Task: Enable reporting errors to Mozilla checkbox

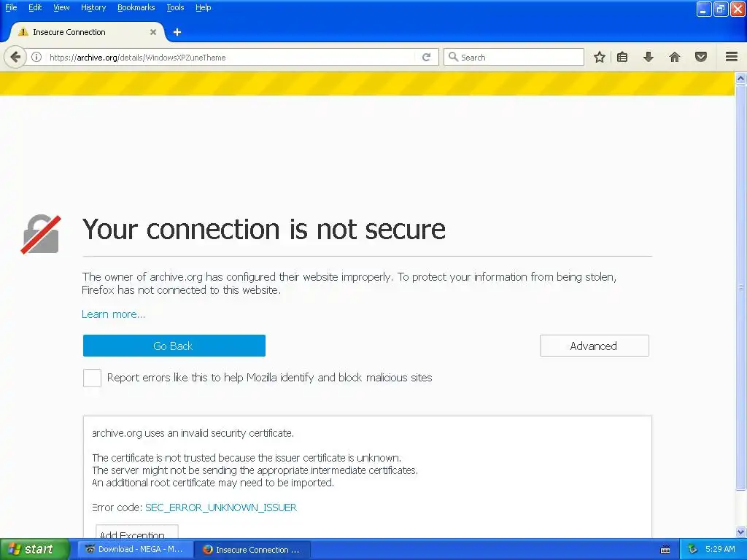Action: click(92, 378)
